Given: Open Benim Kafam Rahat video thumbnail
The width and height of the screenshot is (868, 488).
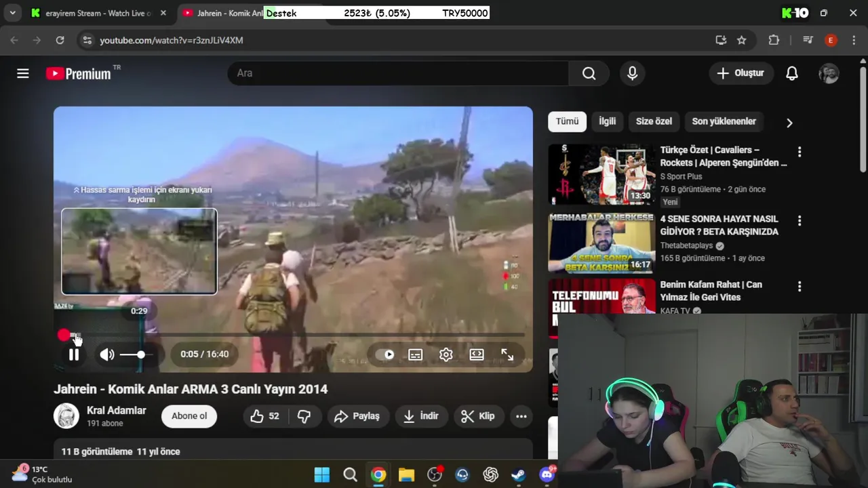Looking at the screenshot, I should point(601,297).
